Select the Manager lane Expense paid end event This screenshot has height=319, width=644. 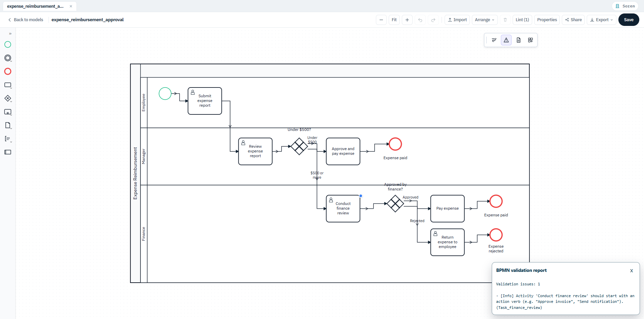(x=395, y=144)
